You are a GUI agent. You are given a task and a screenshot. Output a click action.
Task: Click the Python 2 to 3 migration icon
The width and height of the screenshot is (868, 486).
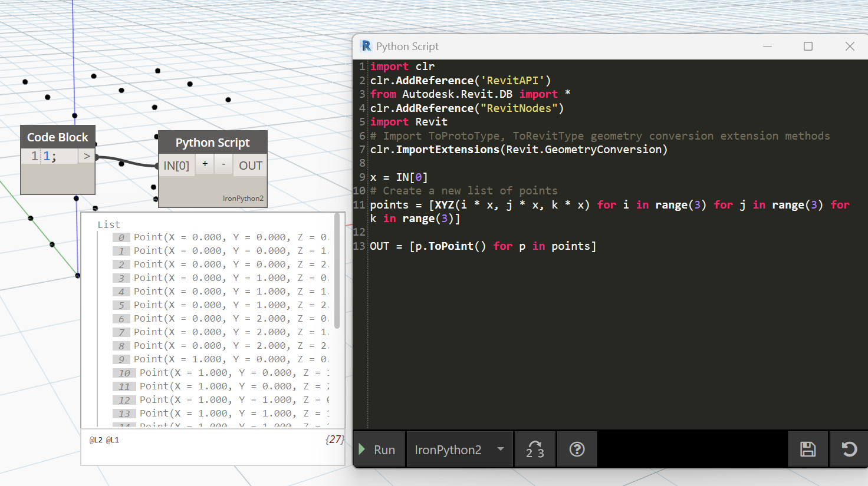coord(535,449)
